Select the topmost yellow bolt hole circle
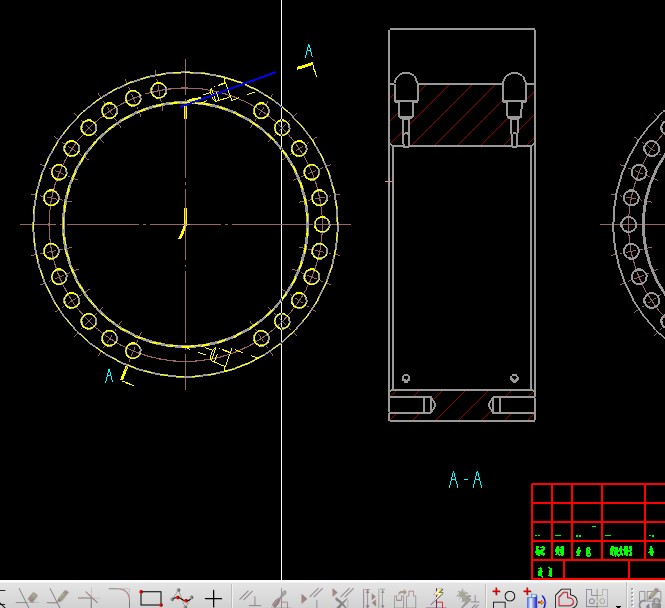665x608 pixels. click(x=159, y=90)
